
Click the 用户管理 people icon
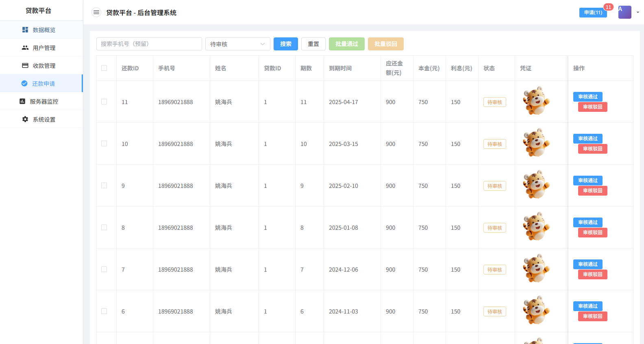coord(25,48)
